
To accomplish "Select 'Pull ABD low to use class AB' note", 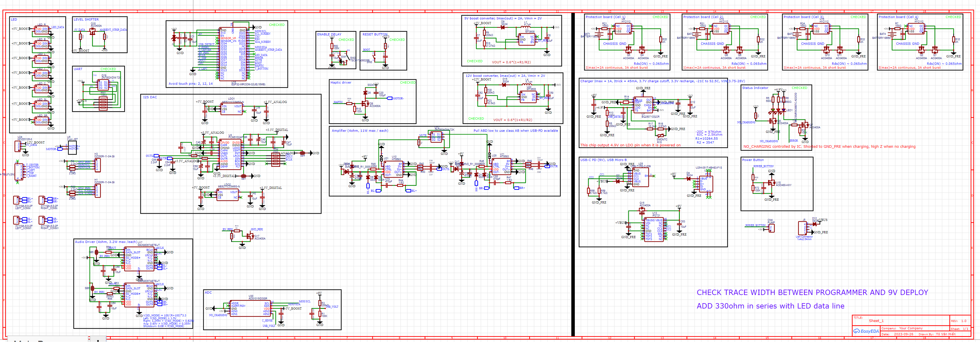I will [516, 131].
